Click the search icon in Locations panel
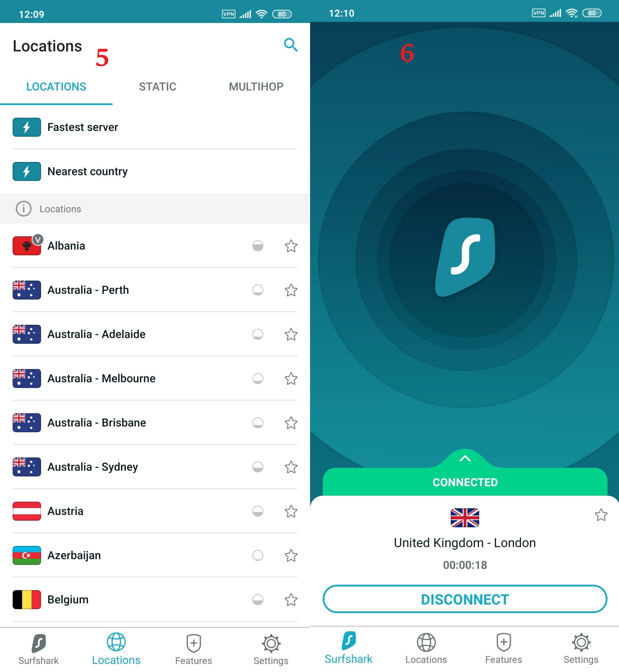 click(x=291, y=45)
